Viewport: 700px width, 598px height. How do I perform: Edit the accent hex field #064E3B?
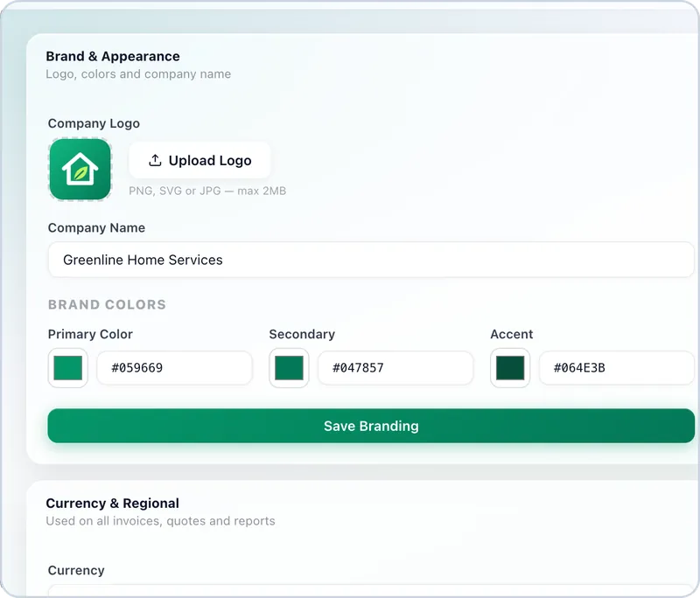(617, 368)
